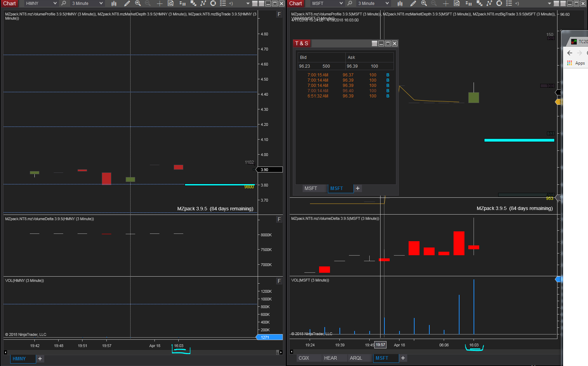Open instrument search in the MSFT chart toolbar
588x366 pixels.
tap(350, 3)
